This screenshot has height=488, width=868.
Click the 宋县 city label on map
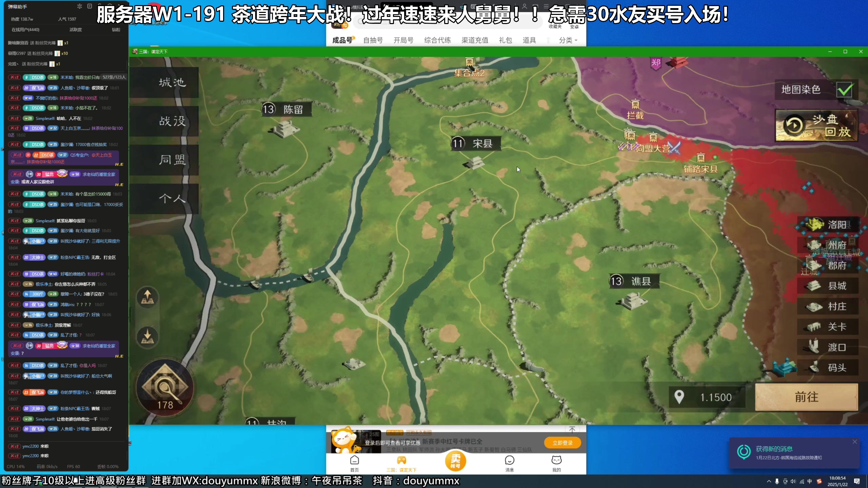[476, 143]
